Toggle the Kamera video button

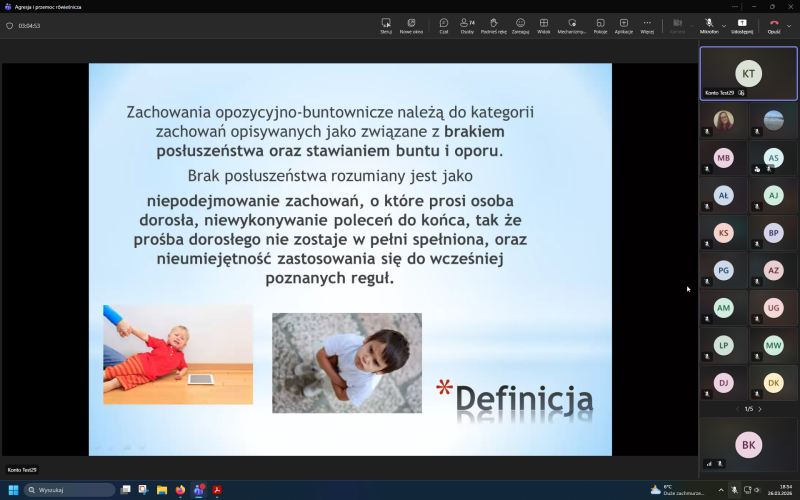677,24
